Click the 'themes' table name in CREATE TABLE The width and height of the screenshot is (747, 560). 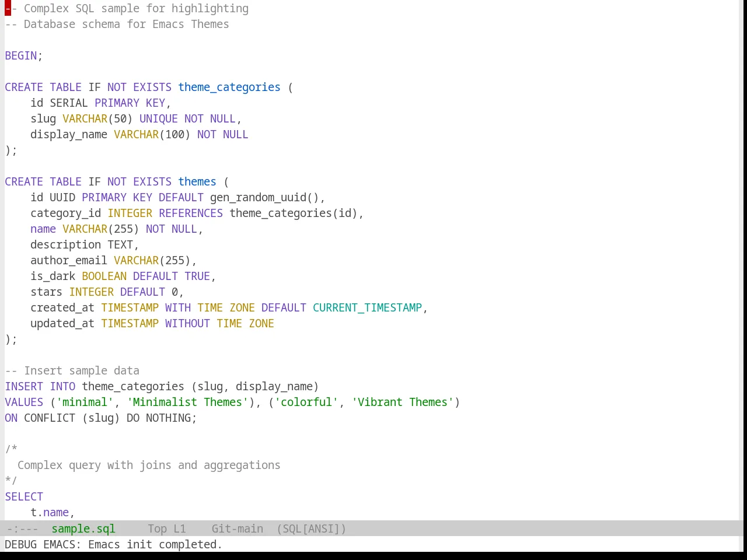point(197,181)
